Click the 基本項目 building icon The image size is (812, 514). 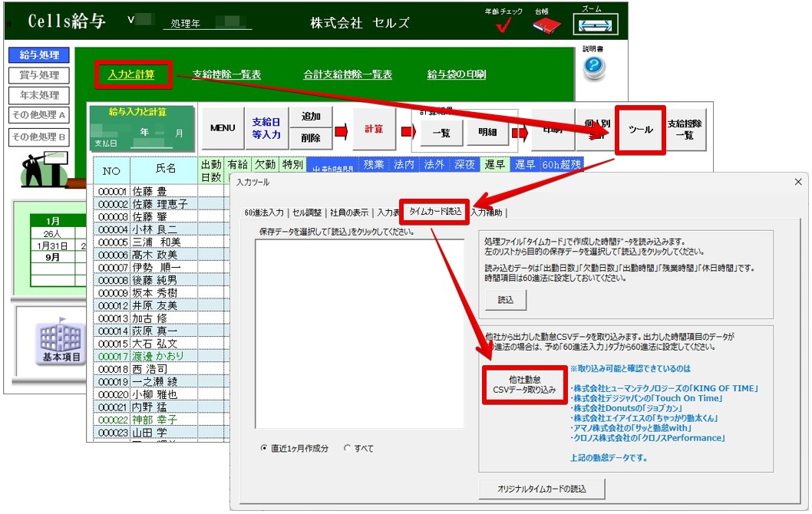(x=61, y=342)
